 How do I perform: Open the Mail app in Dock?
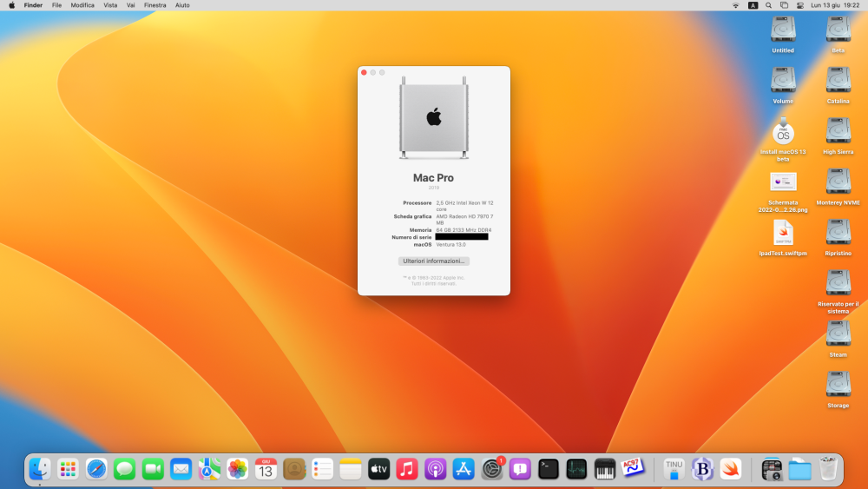pos(181,470)
